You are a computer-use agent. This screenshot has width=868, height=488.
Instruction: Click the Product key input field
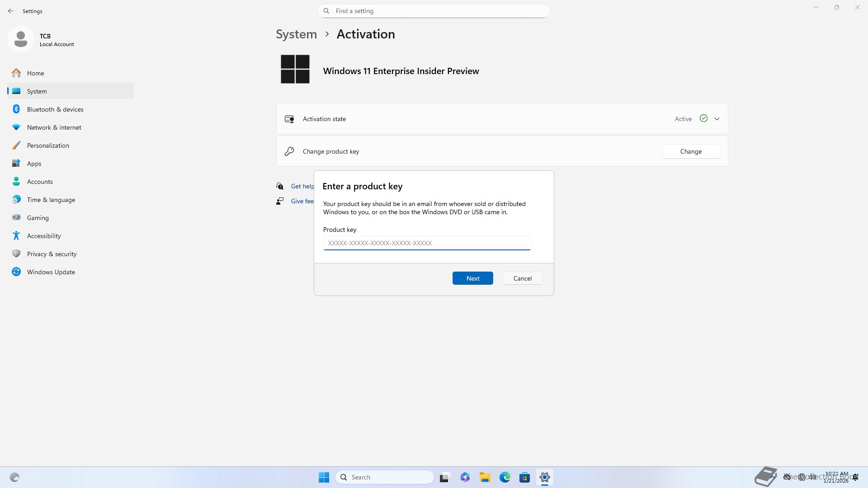coord(426,243)
